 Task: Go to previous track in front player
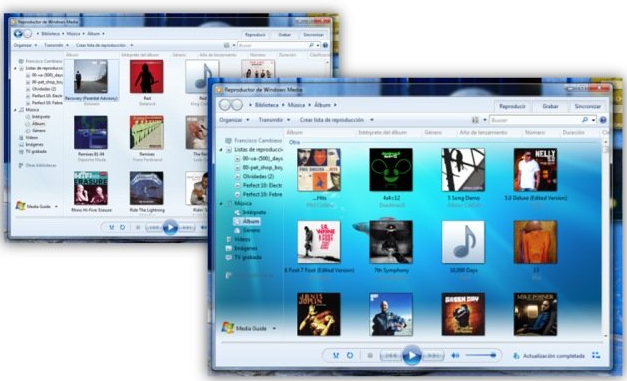tap(391, 355)
